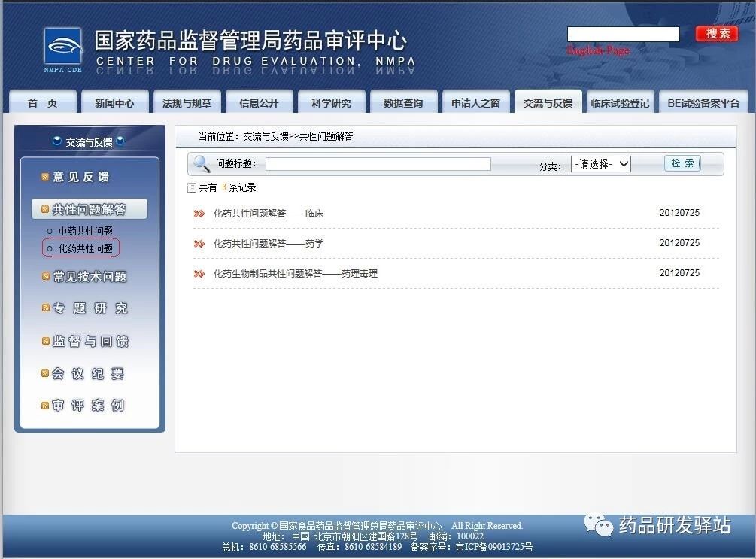The image size is (756, 559).
Task: Open 常见技术问题 in the sidebar
Action: point(90,276)
